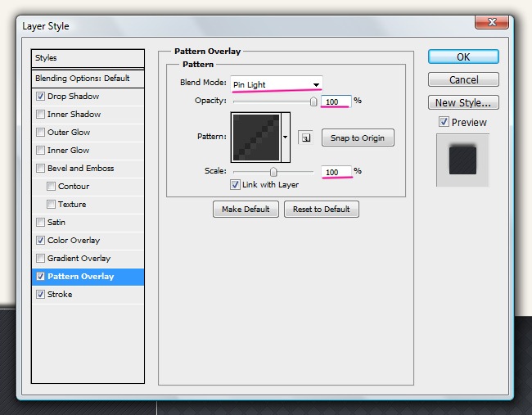This screenshot has width=532, height=415.
Task: Click the Opacity slider handle
Action: click(x=313, y=101)
